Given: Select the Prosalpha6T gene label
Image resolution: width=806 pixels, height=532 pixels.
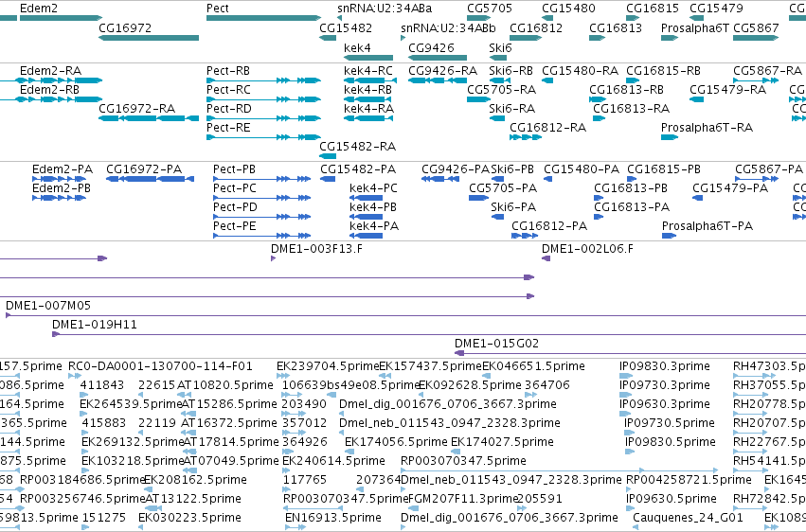Looking at the screenshot, I should pos(695,27).
